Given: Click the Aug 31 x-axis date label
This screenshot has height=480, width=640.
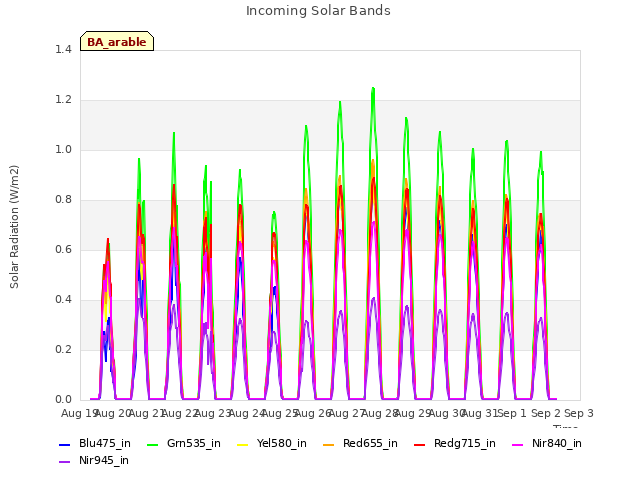Looking at the screenshot, I should (480, 413).
